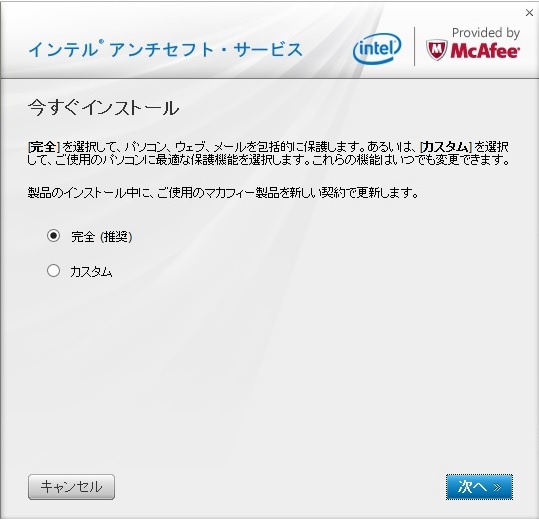Image resolution: width=539 pixels, height=520 pixels.
Task: Select the カスタム radio button
Action: pyautogui.click(x=53, y=270)
